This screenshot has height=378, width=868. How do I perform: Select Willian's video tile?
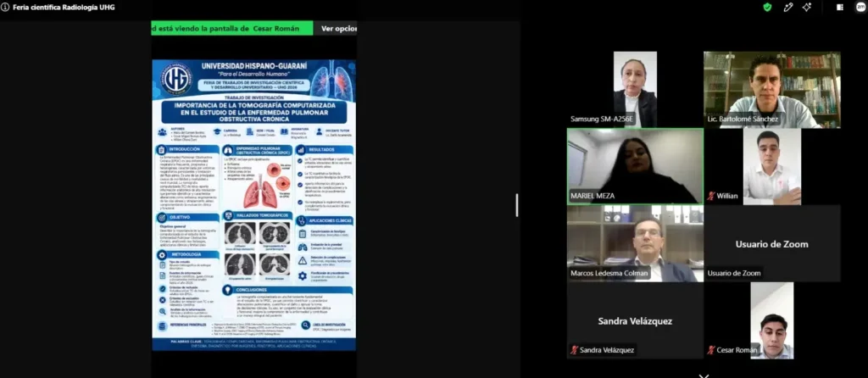pos(772,167)
